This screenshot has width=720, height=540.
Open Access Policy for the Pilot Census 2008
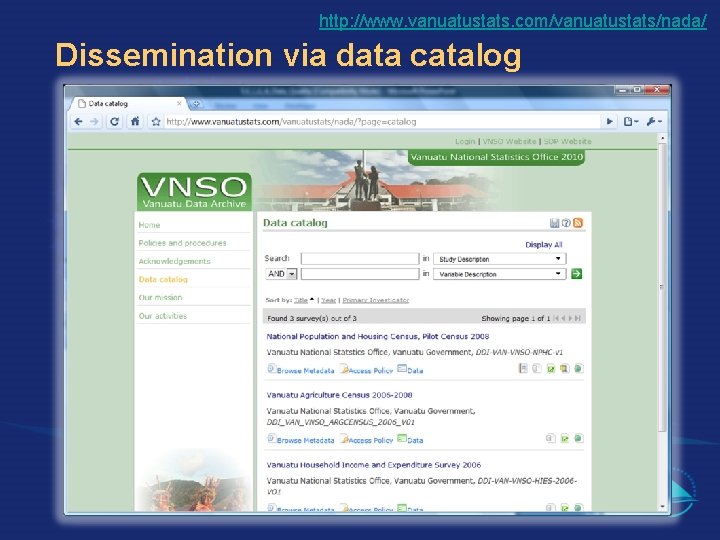tap(366, 370)
